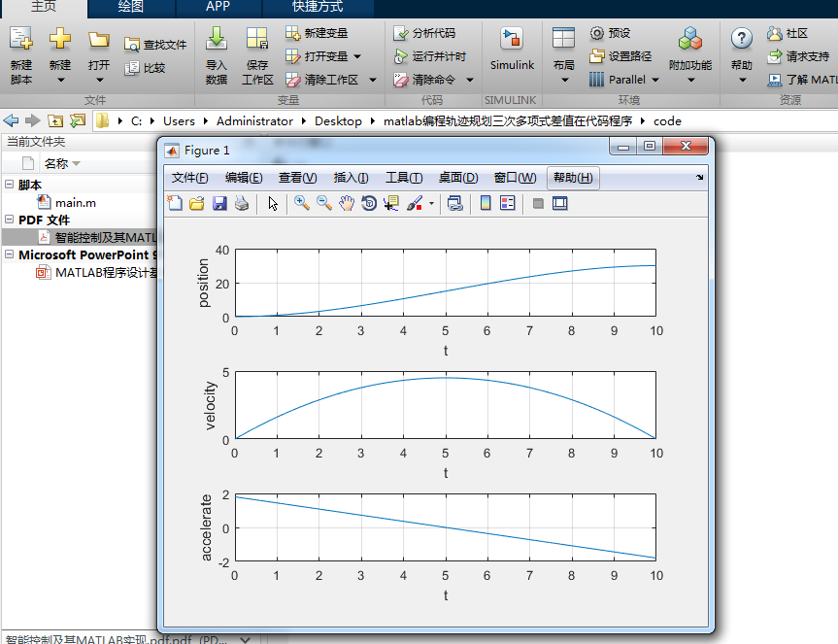This screenshot has width=838, height=644.
Task: Select the MATLAB程序设计 PowerPoint file
Action: (x=97, y=273)
